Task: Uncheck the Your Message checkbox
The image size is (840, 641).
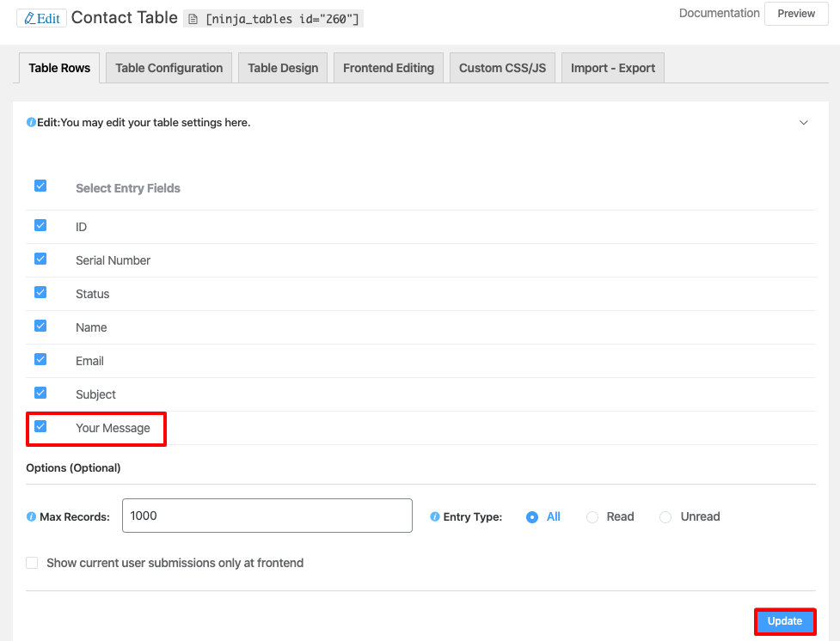Action: click(40, 427)
